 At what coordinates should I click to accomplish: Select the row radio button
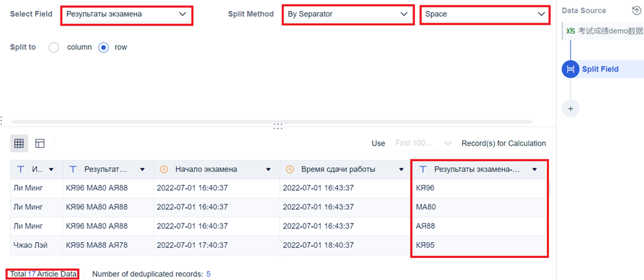(x=103, y=47)
